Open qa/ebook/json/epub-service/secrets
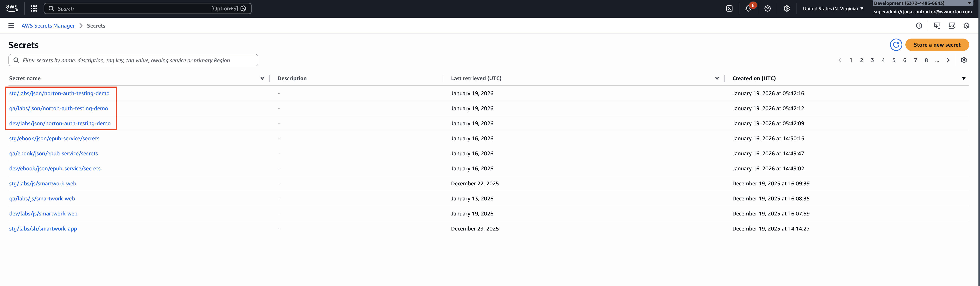The height and width of the screenshot is (286, 980). click(54, 153)
